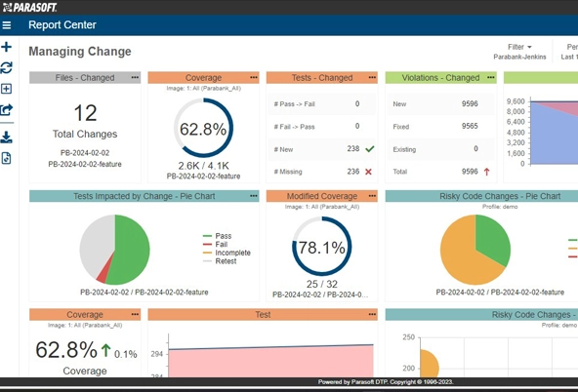Viewport: 578px width, 392px height.
Task: Open Violations - Changed widget ellipsis menu
Action: tap(491, 77)
